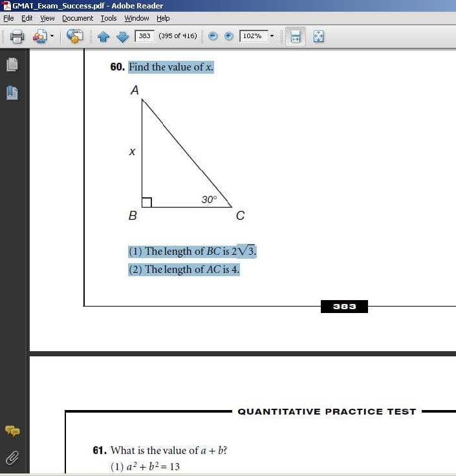Click the zoom in plus button

pos(228,36)
